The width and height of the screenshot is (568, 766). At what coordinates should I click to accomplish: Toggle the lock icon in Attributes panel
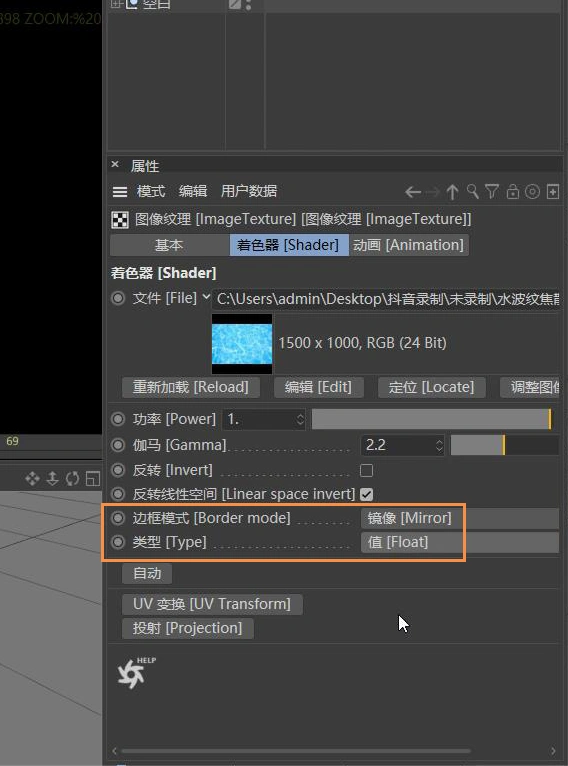click(x=512, y=192)
